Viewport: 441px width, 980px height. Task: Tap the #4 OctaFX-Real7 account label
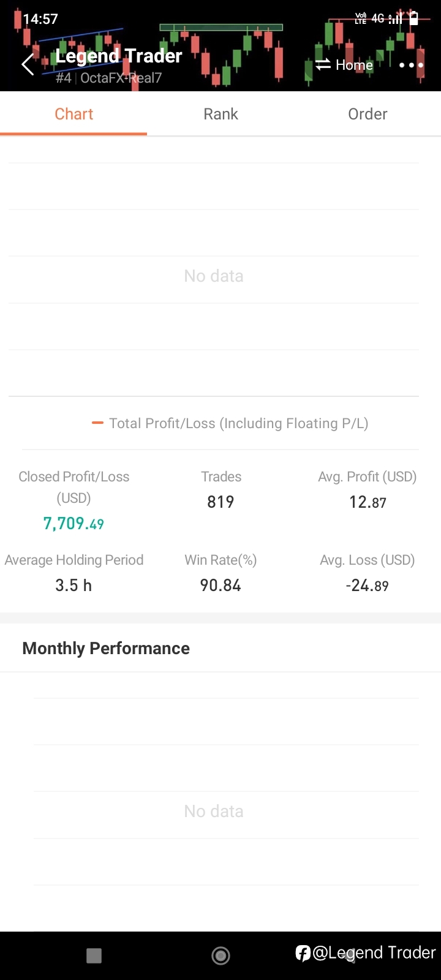pyautogui.click(x=108, y=78)
